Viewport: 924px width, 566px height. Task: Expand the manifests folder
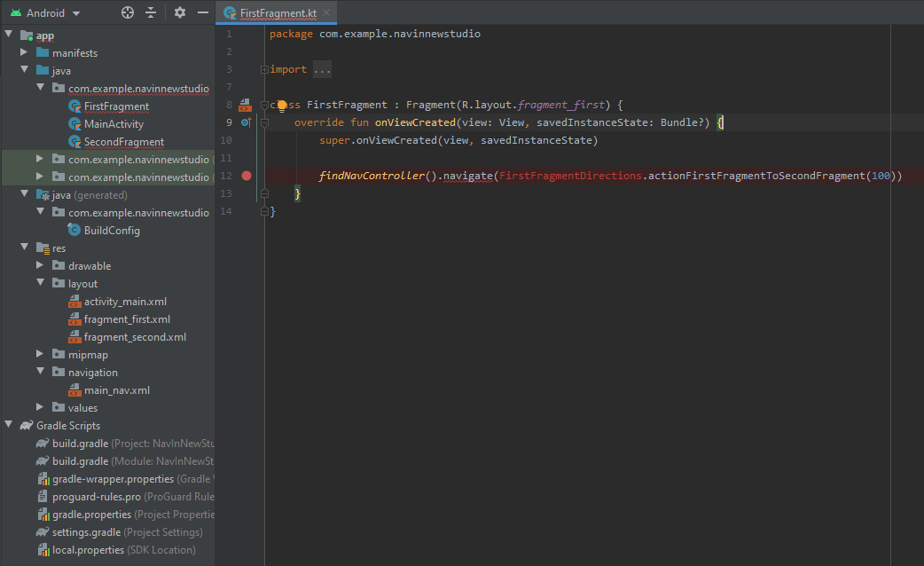(x=24, y=53)
